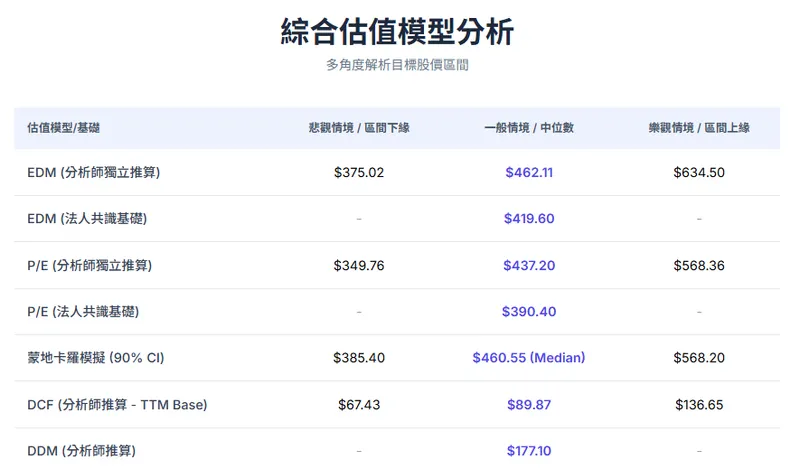The height and width of the screenshot is (468, 800).
Task: Click the 樂觀情境 / 區間上緣 column header
Action: click(x=699, y=128)
